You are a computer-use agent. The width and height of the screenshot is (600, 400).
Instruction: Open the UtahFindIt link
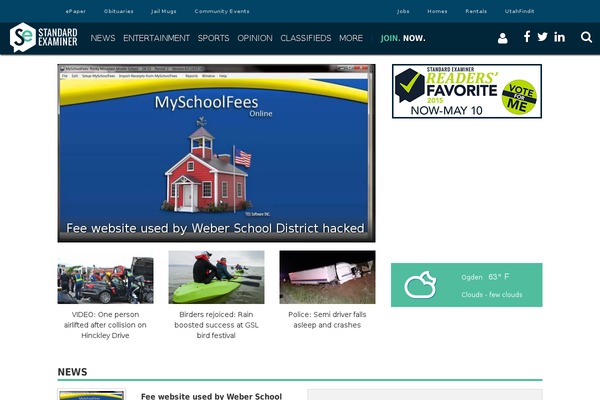(519, 11)
